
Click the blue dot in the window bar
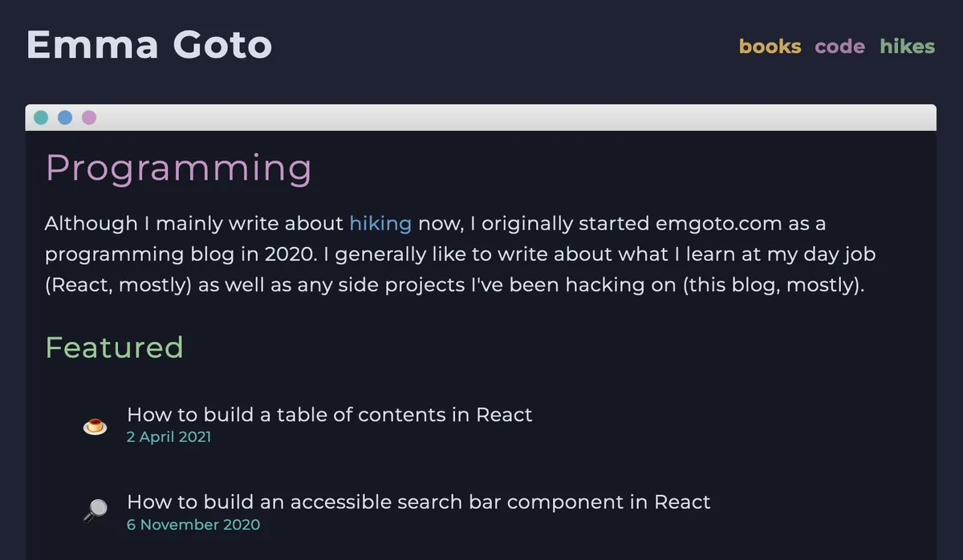click(x=65, y=118)
